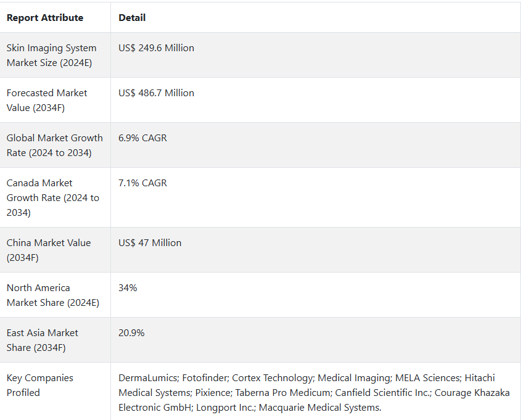Select the Key Companies Profiled cell
The image size is (521, 420).
(x=40, y=385)
